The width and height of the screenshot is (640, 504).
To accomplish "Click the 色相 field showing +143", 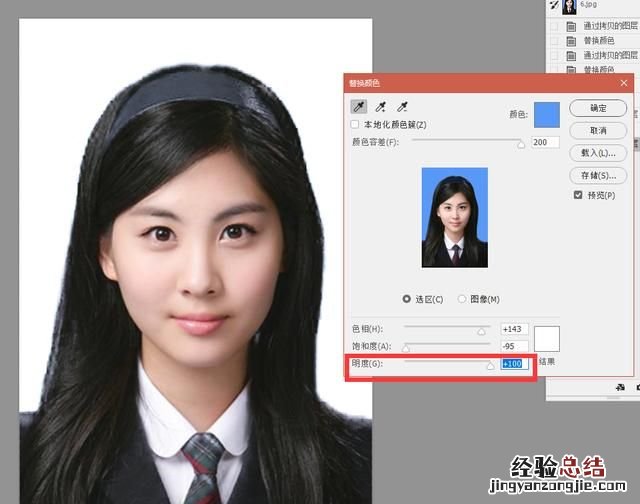I will pyautogui.click(x=514, y=329).
